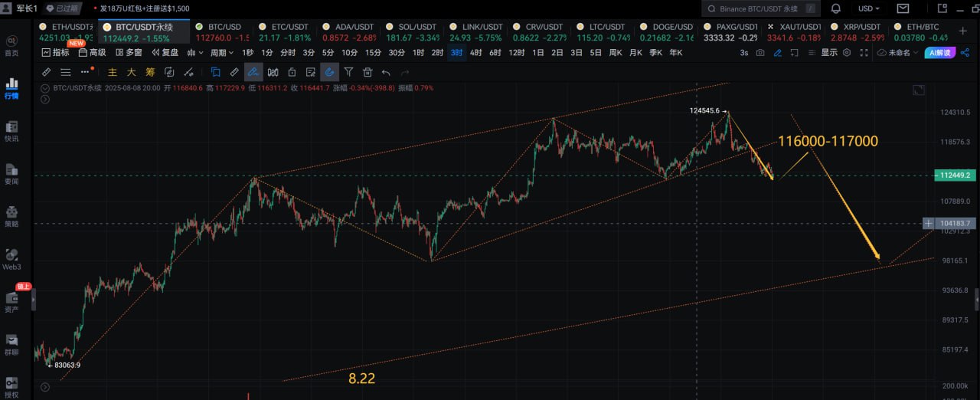Open the 指标 indicators button

pos(56,53)
